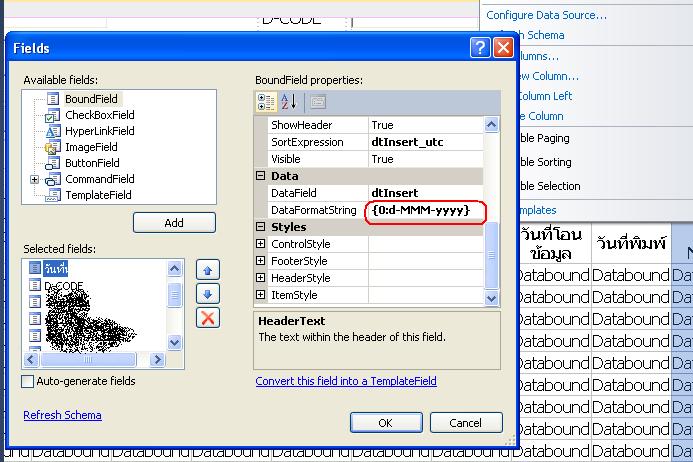The image size is (693, 462).
Task: Click the วันที่โอนข้อมูล grid column header
Action: tap(551, 243)
